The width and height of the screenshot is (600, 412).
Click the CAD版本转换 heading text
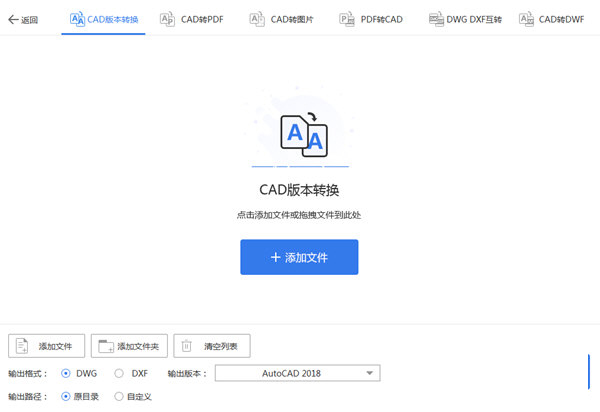(299, 190)
